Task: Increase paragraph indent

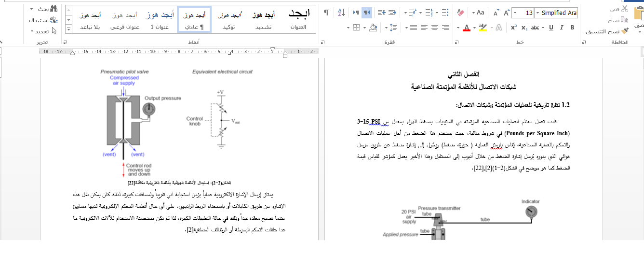Action: 382,13
